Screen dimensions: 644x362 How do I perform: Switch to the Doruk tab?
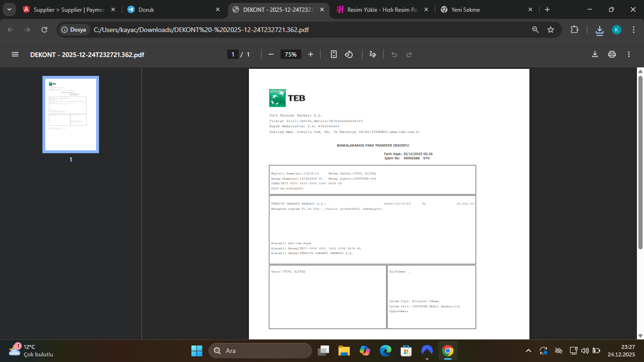[174, 9]
